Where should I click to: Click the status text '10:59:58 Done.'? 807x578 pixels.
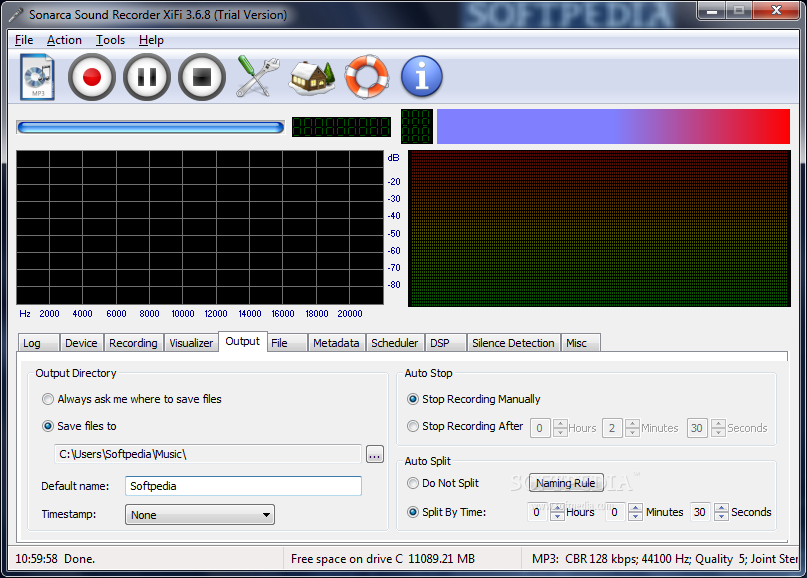(55, 559)
